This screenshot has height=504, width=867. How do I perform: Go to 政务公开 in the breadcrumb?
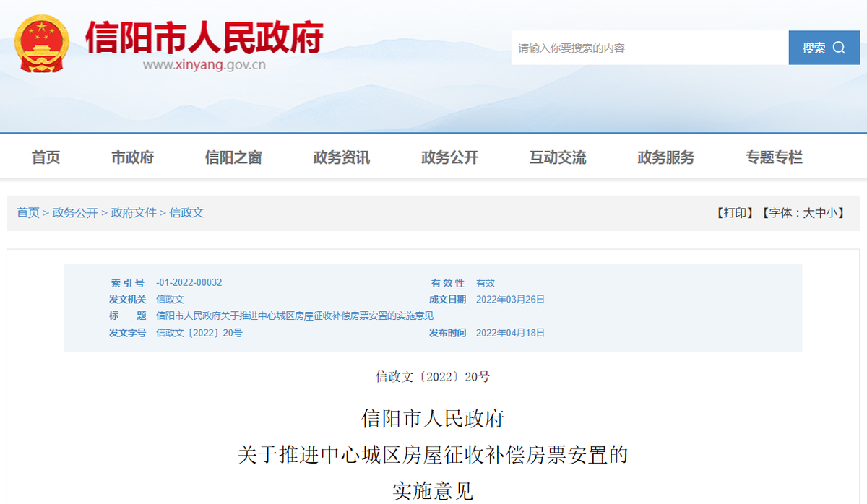click(x=75, y=213)
